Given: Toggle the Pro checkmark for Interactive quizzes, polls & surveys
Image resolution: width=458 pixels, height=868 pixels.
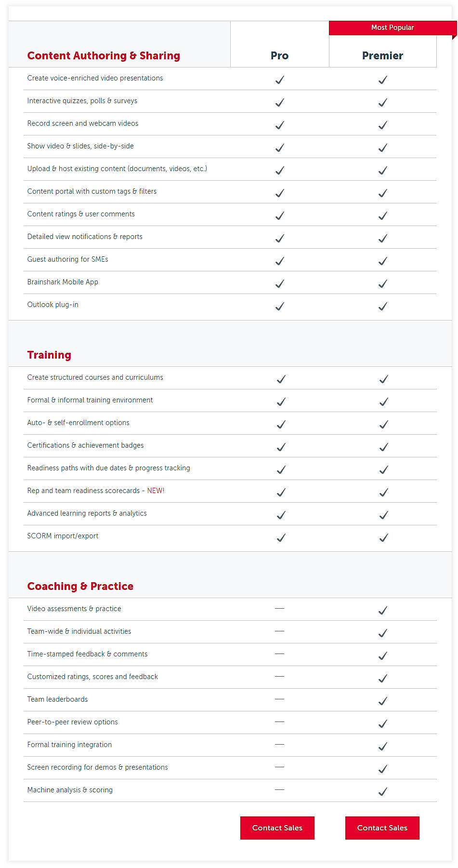Looking at the screenshot, I should click(x=279, y=102).
